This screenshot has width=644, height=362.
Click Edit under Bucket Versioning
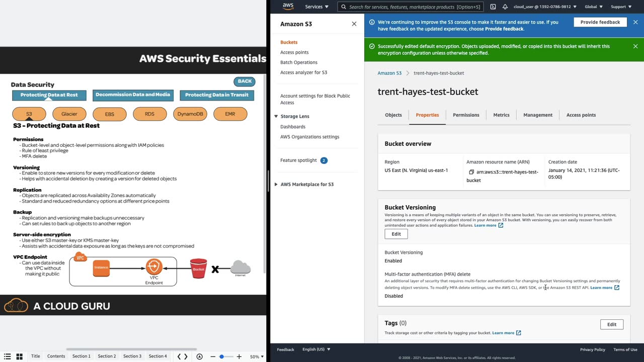click(x=396, y=234)
